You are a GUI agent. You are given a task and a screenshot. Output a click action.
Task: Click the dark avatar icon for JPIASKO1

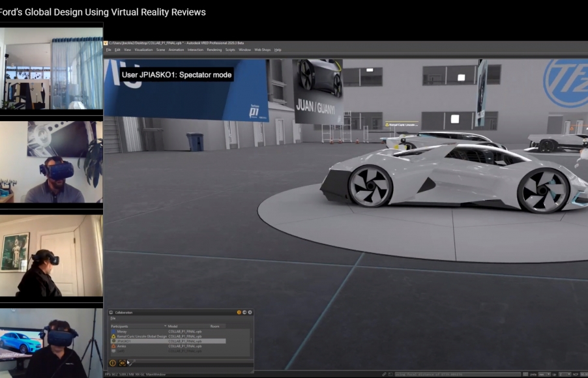point(113,342)
